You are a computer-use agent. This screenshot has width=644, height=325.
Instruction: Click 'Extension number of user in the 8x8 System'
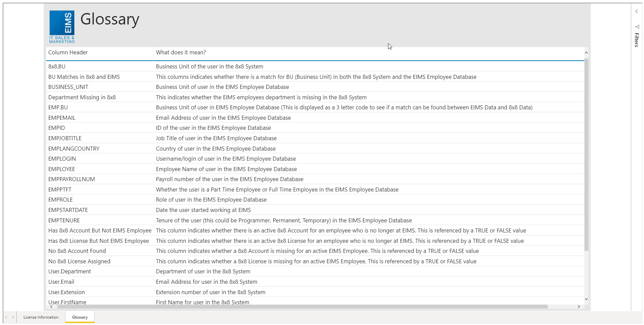pyautogui.click(x=211, y=292)
